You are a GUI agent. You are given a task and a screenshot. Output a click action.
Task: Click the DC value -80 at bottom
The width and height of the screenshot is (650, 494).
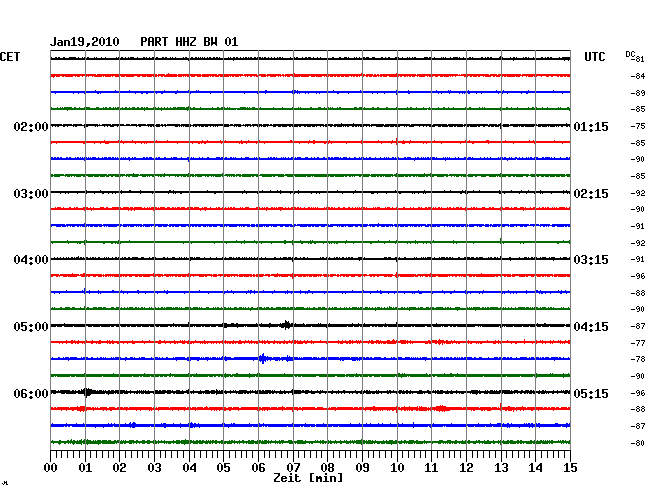click(x=637, y=443)
